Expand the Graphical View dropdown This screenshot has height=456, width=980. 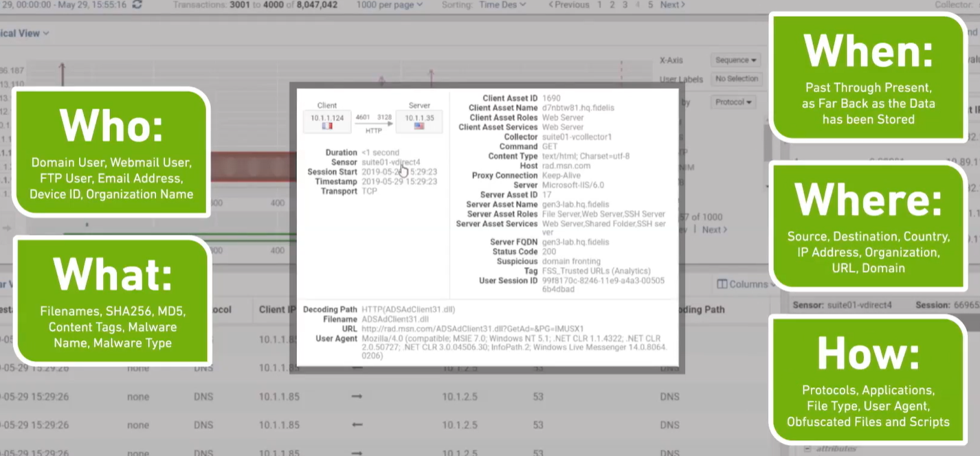(x=25, y=33)
